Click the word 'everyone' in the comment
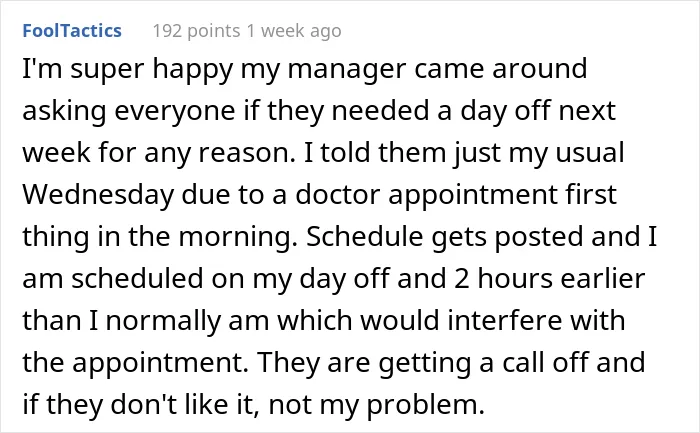 [175, 112]
